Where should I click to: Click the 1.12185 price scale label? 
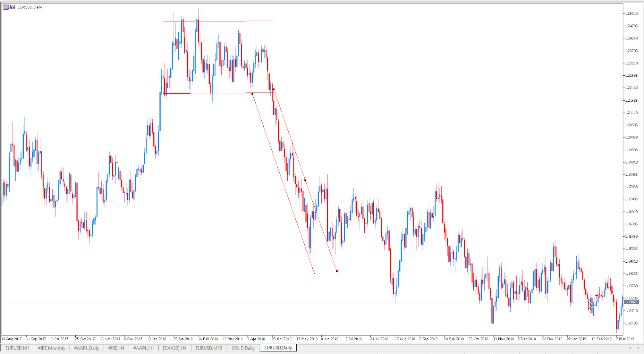(631, 323)
